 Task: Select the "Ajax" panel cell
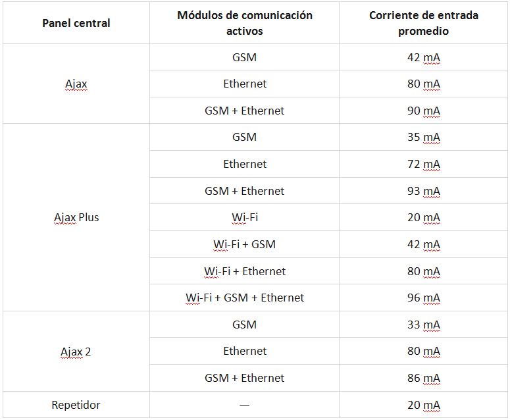click(x=76, y=84)
